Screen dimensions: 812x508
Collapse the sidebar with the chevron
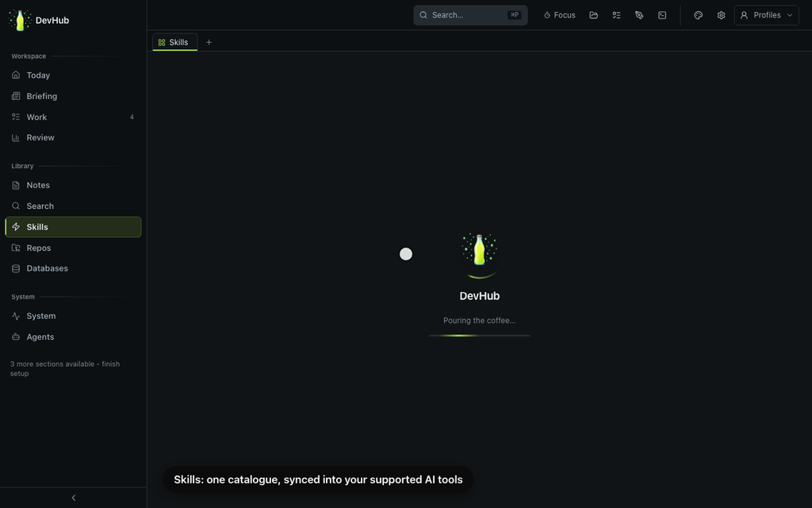[x=74, y=498]
